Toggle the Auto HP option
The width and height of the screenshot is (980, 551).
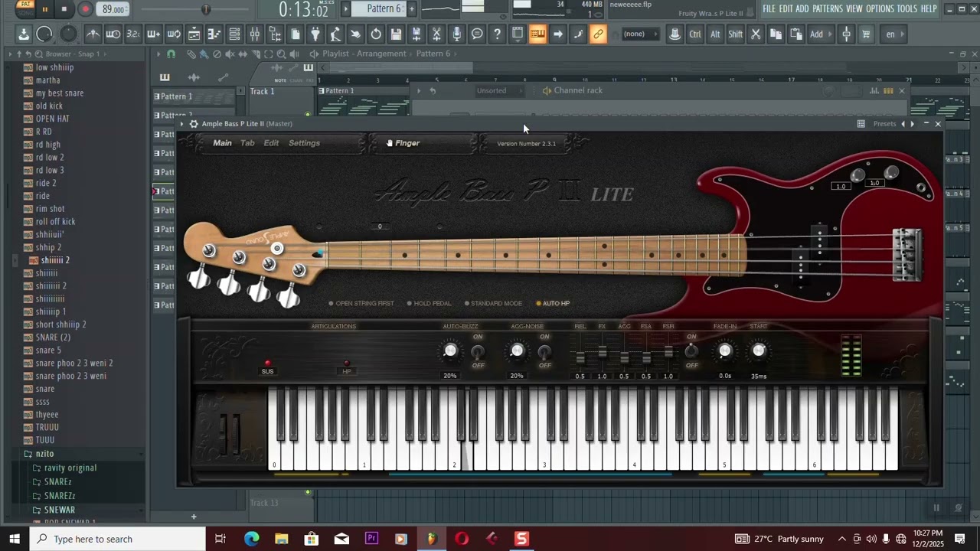coord(553,304)
